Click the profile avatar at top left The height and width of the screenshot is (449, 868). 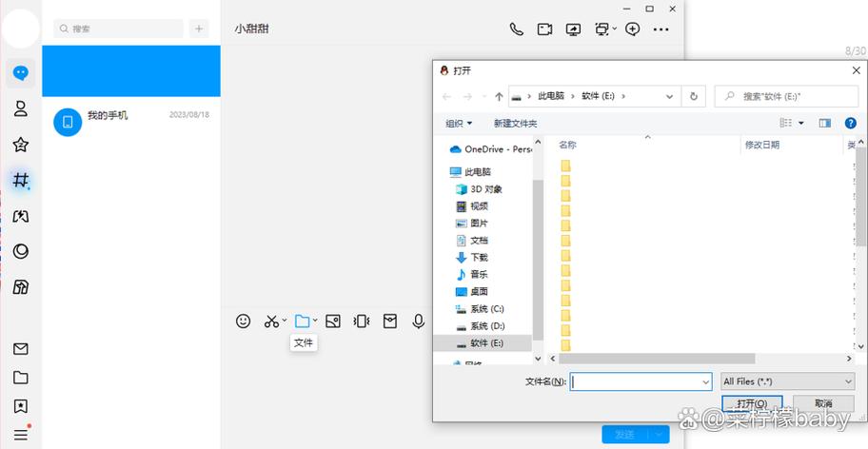coord(21,29)
